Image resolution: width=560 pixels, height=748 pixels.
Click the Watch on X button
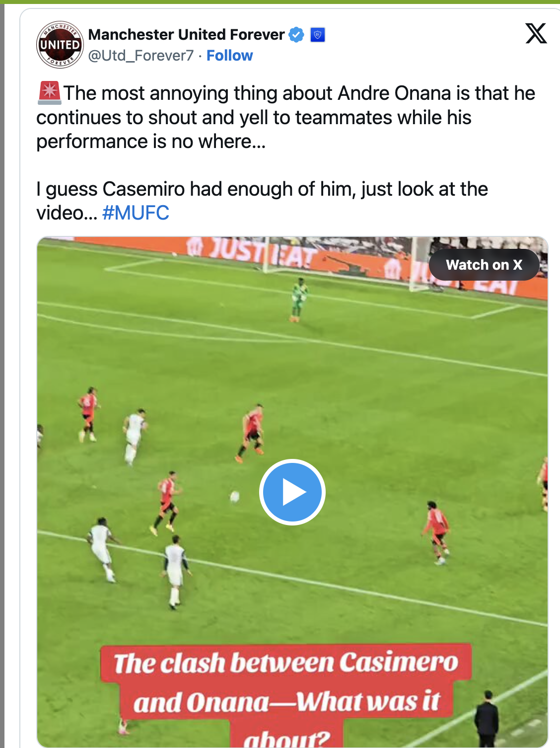tap(484, 265)
